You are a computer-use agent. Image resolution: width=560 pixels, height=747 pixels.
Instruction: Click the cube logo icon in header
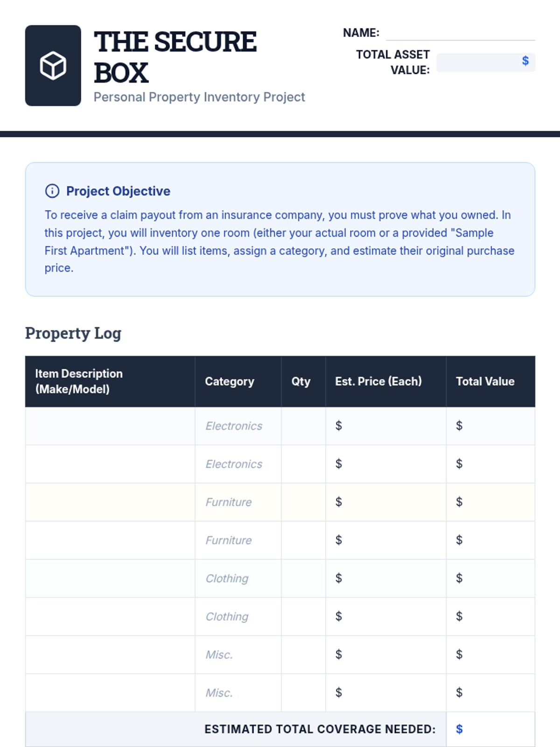coord(53,65)
